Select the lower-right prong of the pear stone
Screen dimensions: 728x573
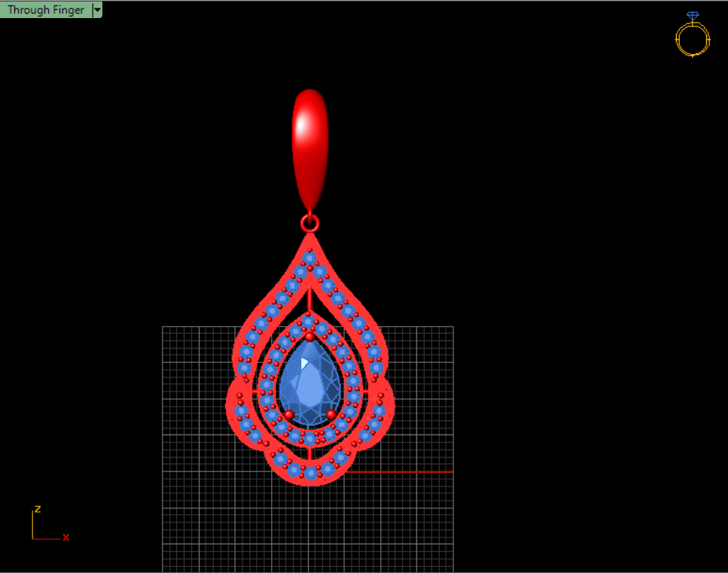coord(331,414)
